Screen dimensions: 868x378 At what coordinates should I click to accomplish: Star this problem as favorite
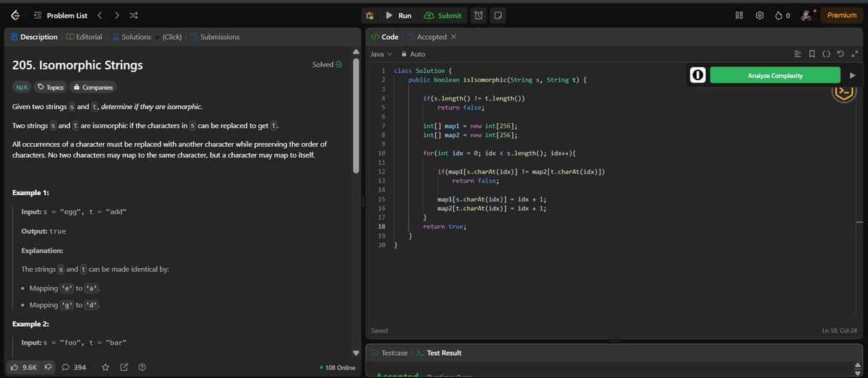[x=105, y=367]
